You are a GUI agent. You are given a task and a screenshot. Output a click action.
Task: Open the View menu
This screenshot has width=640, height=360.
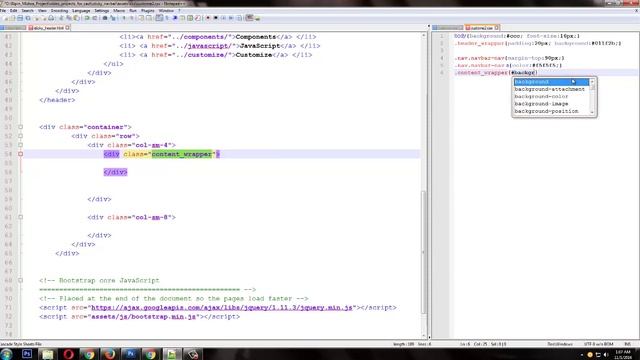[x=42, y=11]
